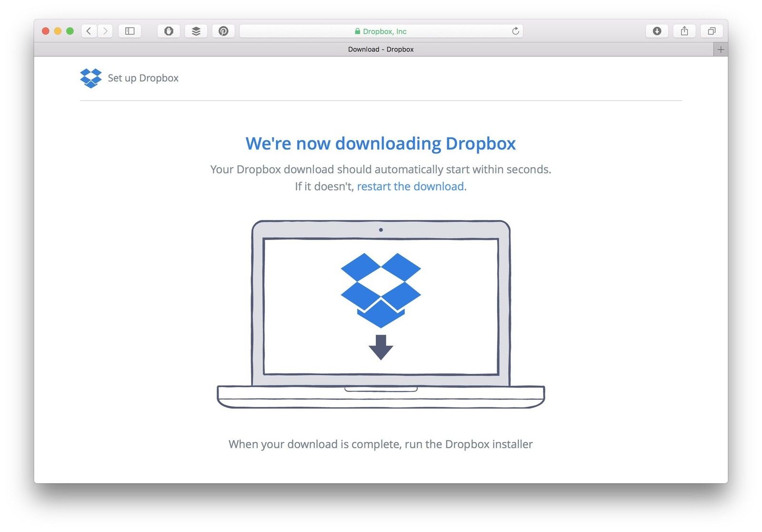Show all tabs overview

712,31
